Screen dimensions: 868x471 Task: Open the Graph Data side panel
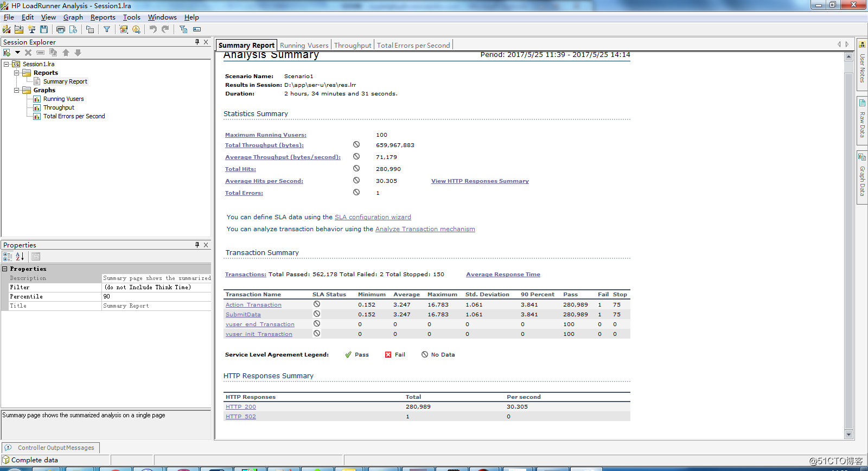[862, 178]
